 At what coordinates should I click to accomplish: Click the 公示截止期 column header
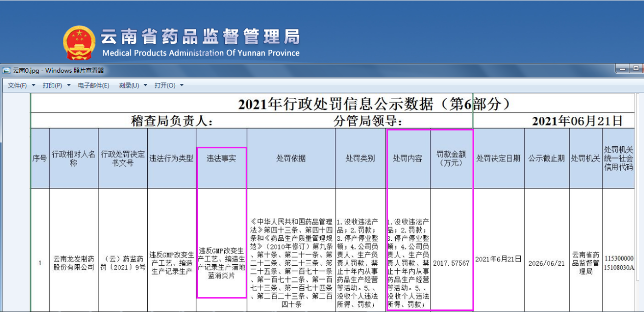pyautogui.click(x=547, y=159)
